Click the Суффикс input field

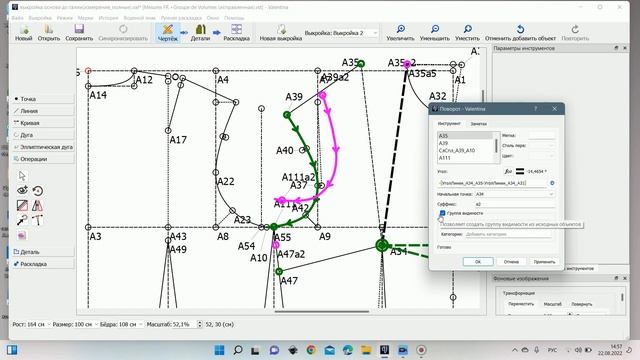tap(514, 204)
